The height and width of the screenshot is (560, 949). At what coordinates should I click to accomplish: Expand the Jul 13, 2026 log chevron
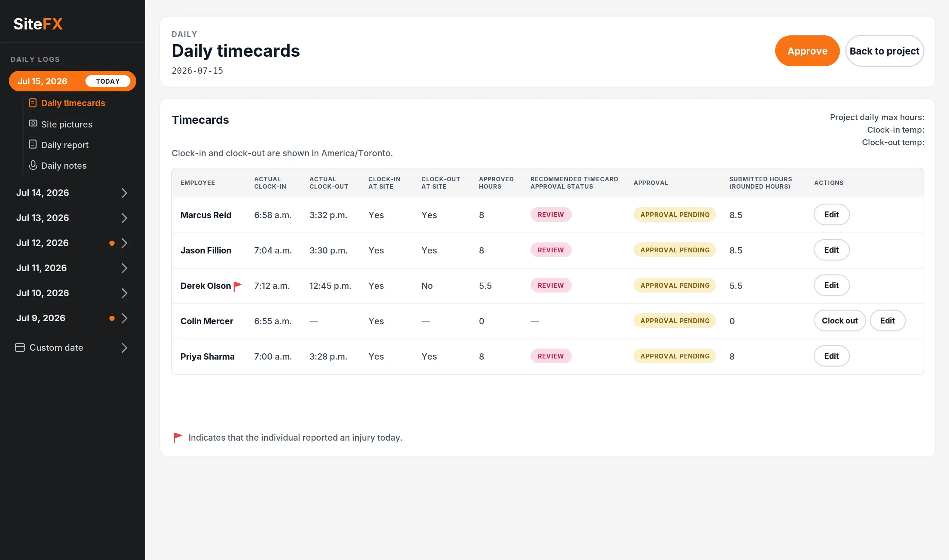pos(124,218)
